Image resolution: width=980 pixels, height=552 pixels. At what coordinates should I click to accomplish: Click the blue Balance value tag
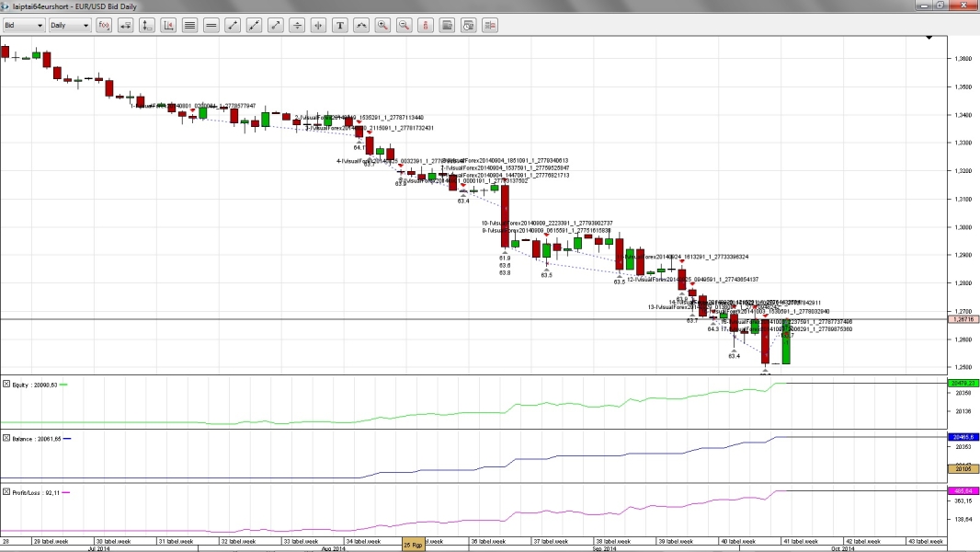tap(963, 437)
